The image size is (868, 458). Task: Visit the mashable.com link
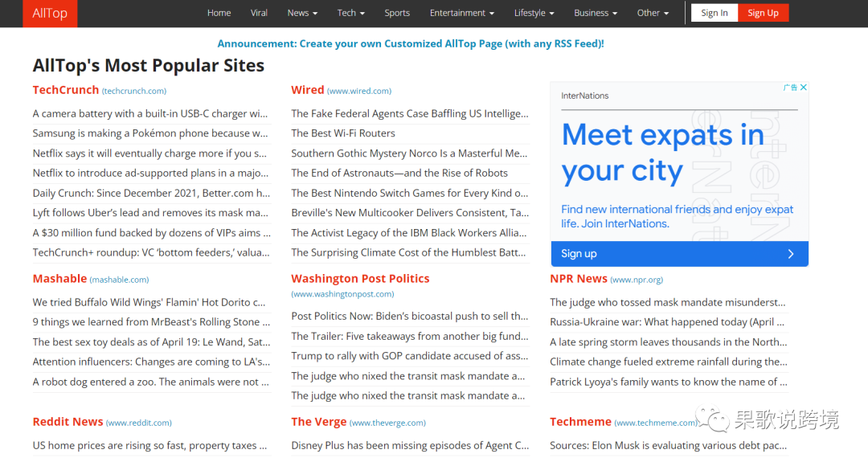click(x=119, y=280)
